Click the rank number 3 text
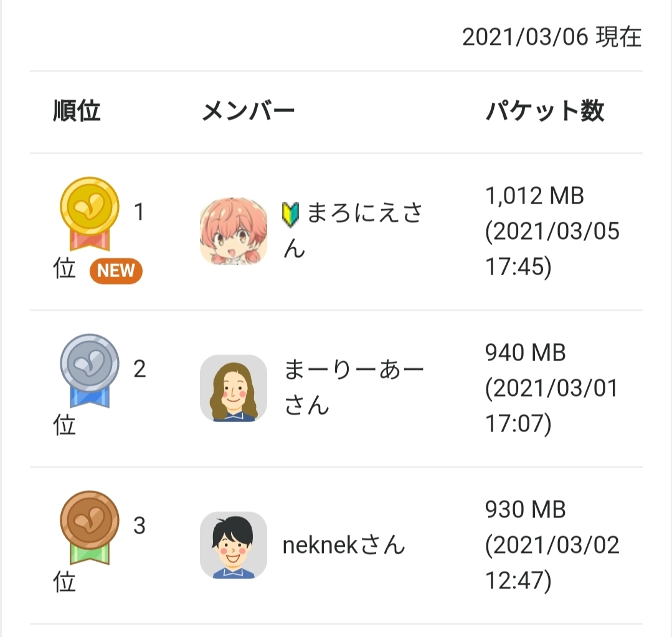 point(140,527)
